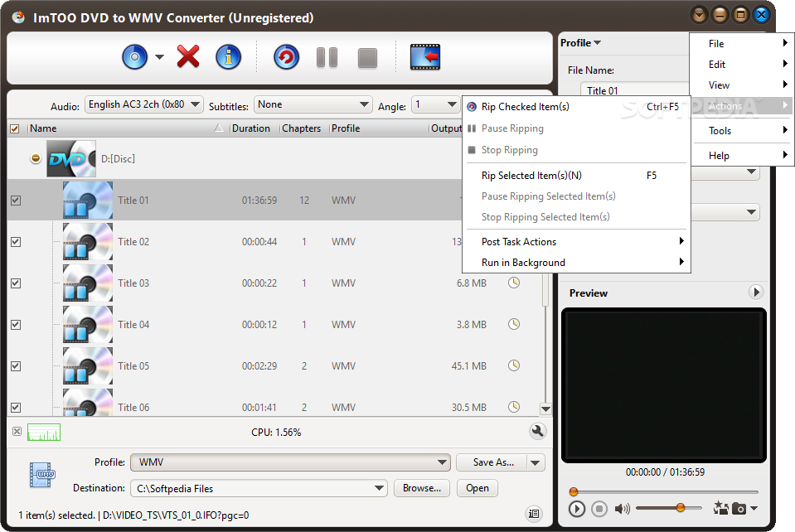Image resolution: width=795 pixels, height=532 pixels.
Task: Uncheck the Title 06 checkbox
Action: tap(16, 407)
